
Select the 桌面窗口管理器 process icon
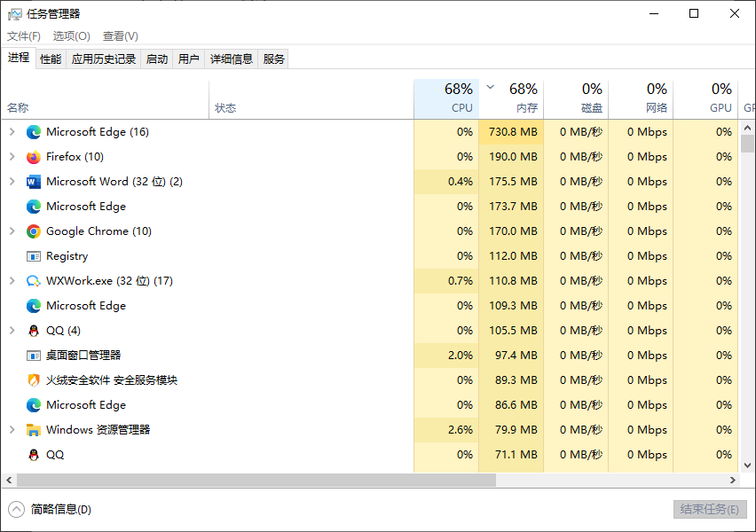pyautogui.click(x=34, y=356)
